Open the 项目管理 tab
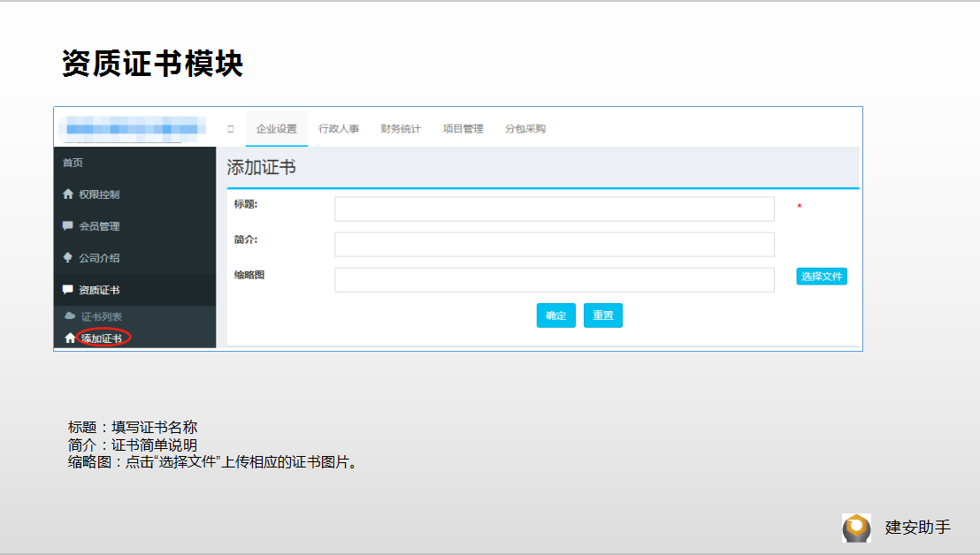This screenshot has width=980, height=555. click(463, 129)
